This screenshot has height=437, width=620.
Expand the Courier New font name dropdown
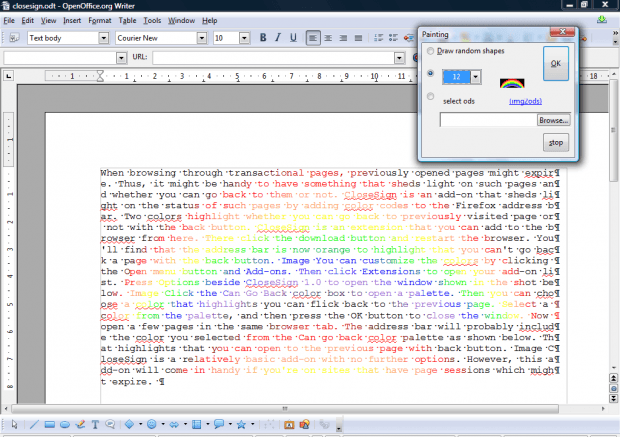pyautogui.click(x=201, y=38)
